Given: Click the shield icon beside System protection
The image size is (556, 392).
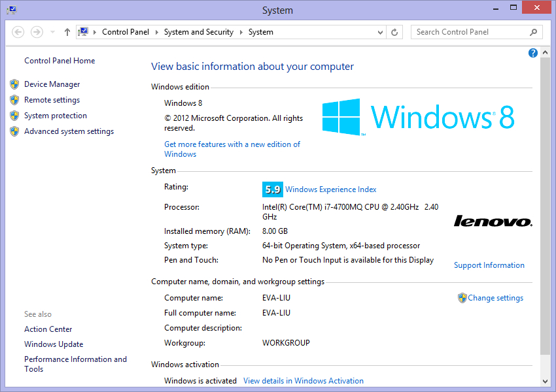Looking at the screenshot, I should pos(14,116).
